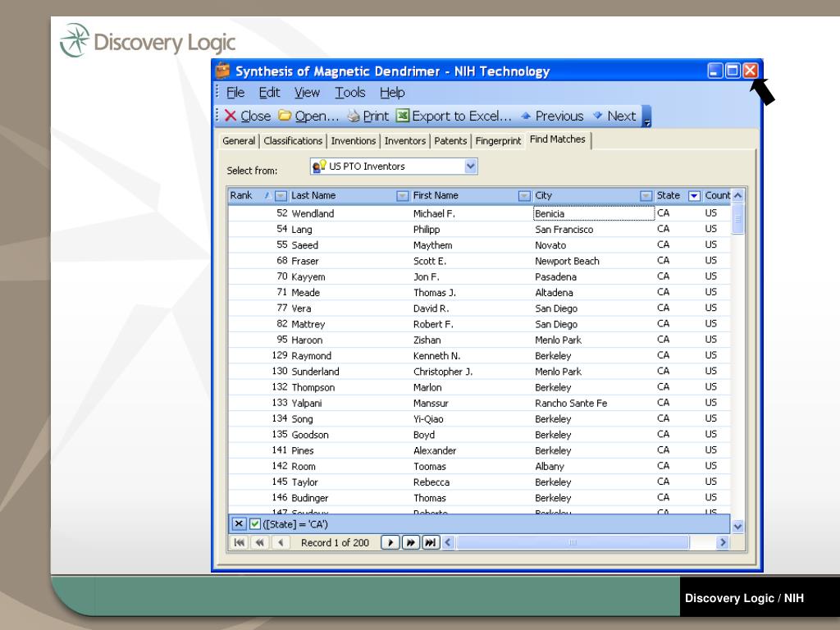Select the Budinger last name cell
The width and height of the screenshot is (840, 630).
coord(349,498)
